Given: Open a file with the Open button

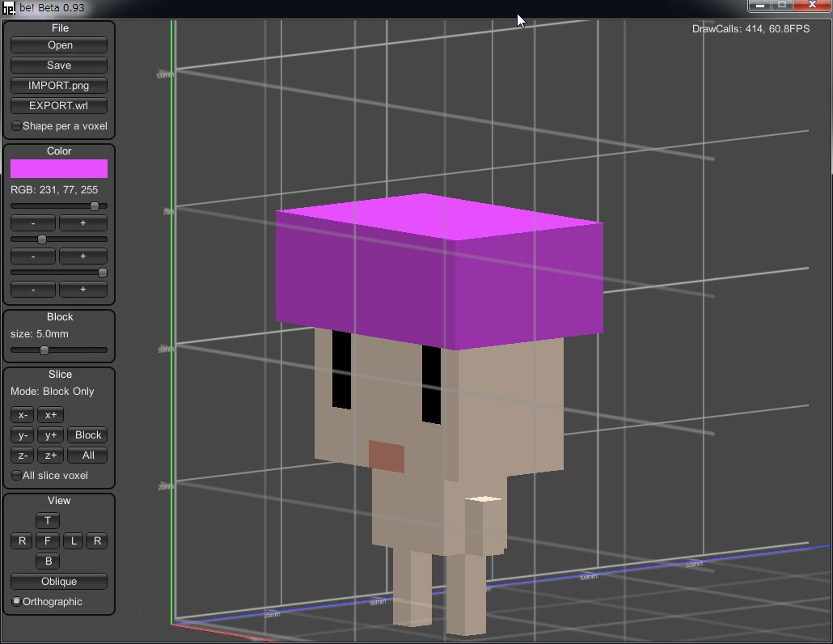Looking at the screenshot, I should click(x=59, y=45).
